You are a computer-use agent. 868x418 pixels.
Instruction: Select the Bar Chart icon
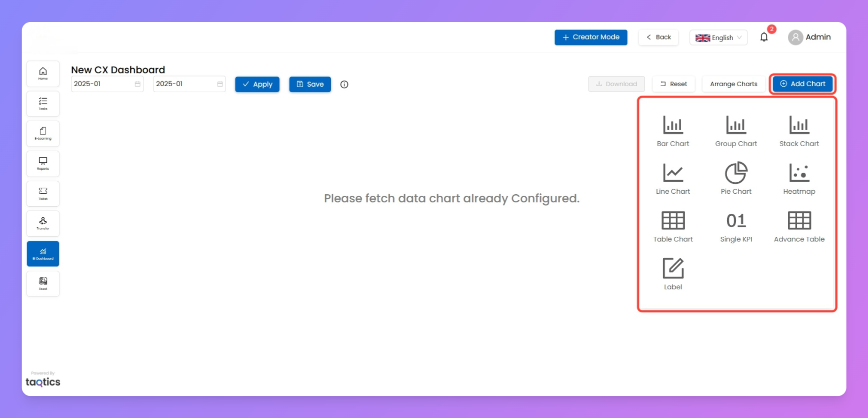click(672, 125)
